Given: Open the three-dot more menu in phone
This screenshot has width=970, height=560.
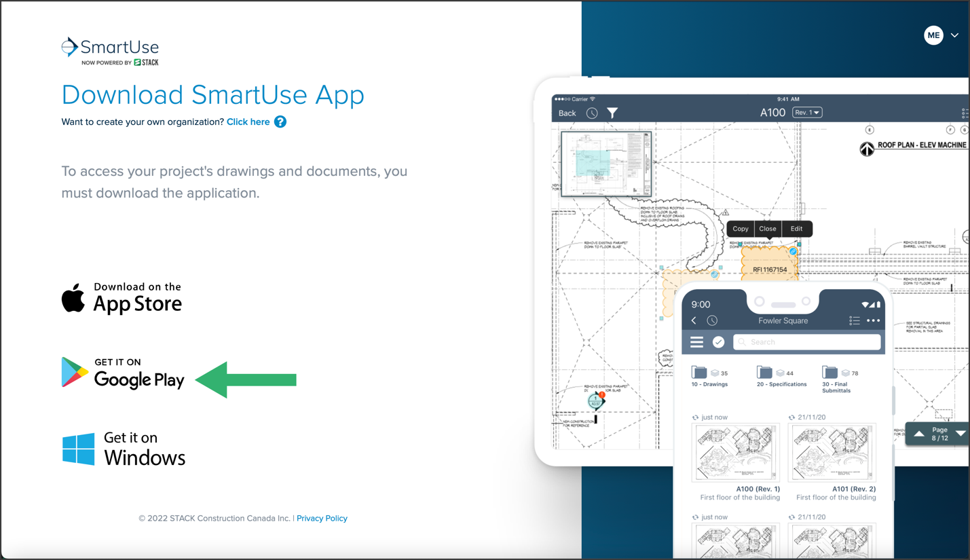Looking at the screenshot, I should 873,320.
